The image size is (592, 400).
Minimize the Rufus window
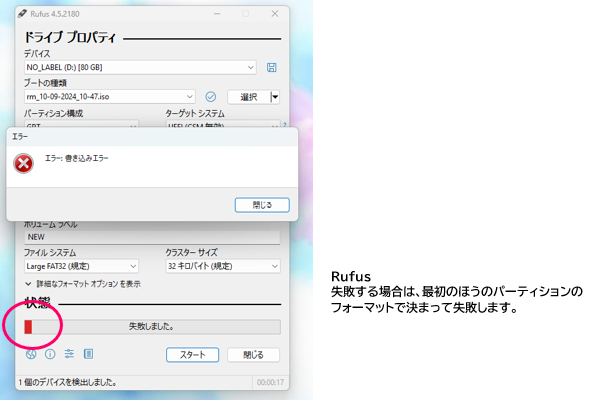pos(217,14)
